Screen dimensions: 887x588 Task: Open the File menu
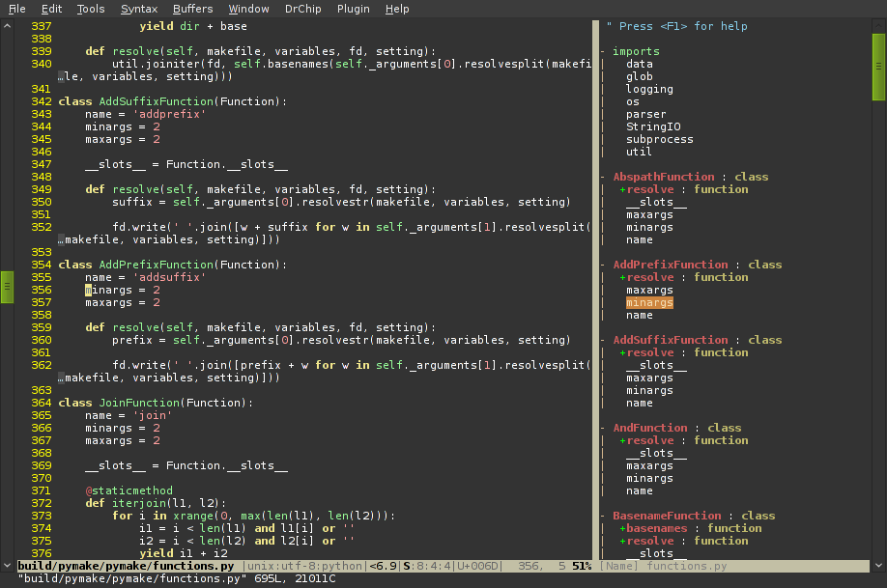pos(16,9)
